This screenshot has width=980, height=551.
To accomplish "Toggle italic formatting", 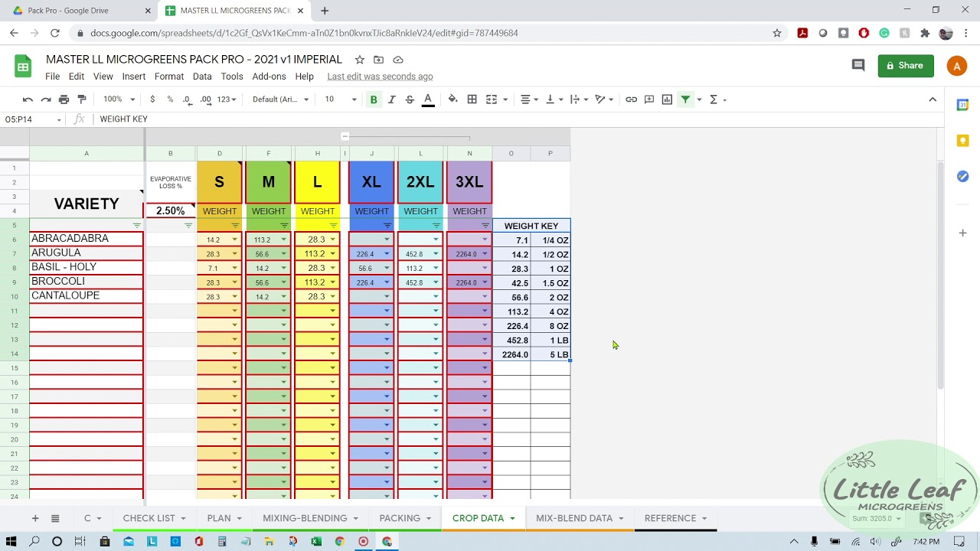I will [391, 99].
